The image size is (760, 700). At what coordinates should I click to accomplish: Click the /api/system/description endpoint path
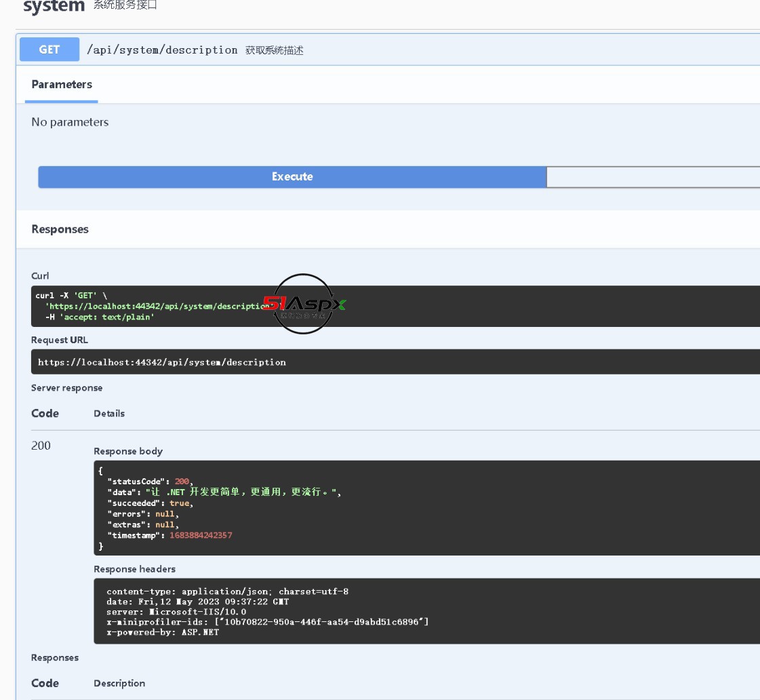tap(162, 50)
